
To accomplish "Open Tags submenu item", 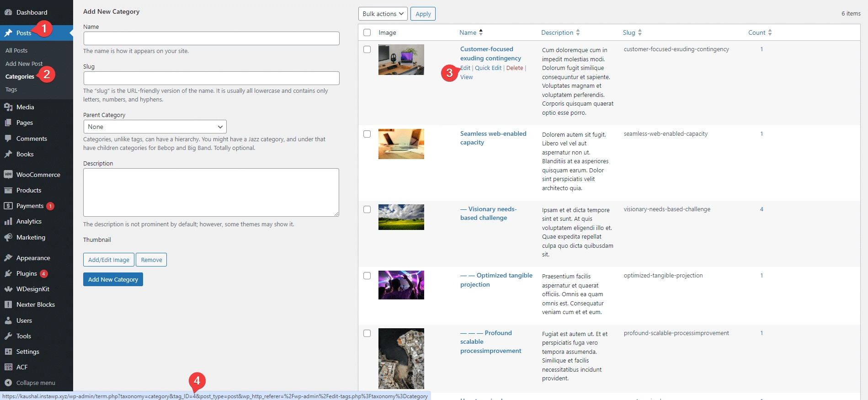I will click(11, 90).
